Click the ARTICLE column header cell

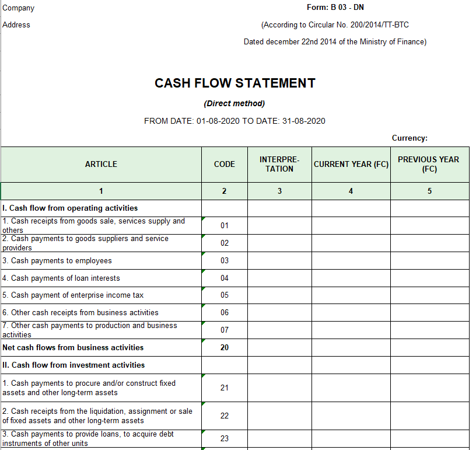click(101, 164)
